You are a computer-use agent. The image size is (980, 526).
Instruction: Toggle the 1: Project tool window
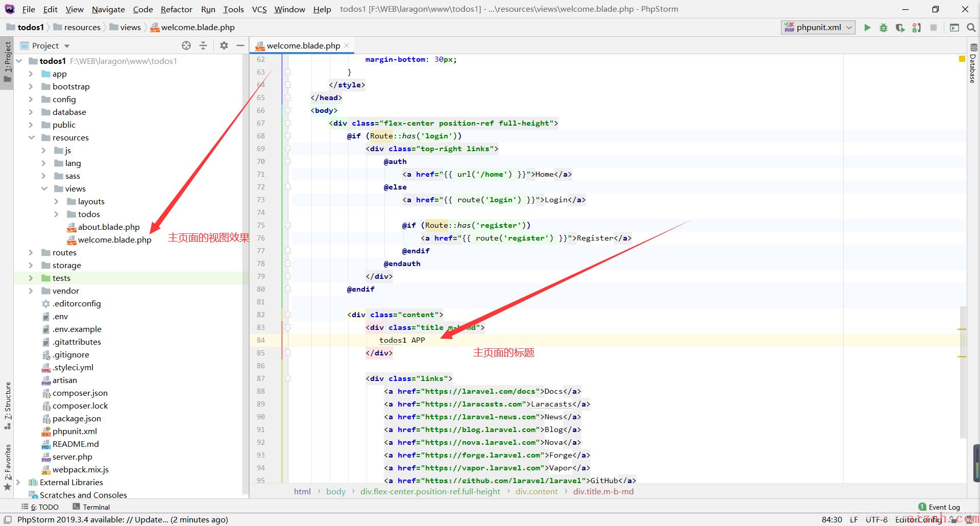tap(7, 61)
